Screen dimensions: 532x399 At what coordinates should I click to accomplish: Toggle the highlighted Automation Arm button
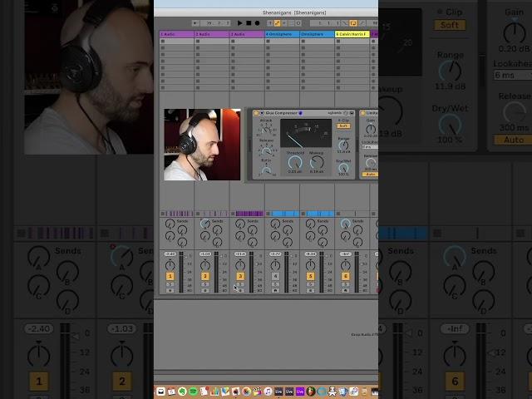click(x=277, y=23)
